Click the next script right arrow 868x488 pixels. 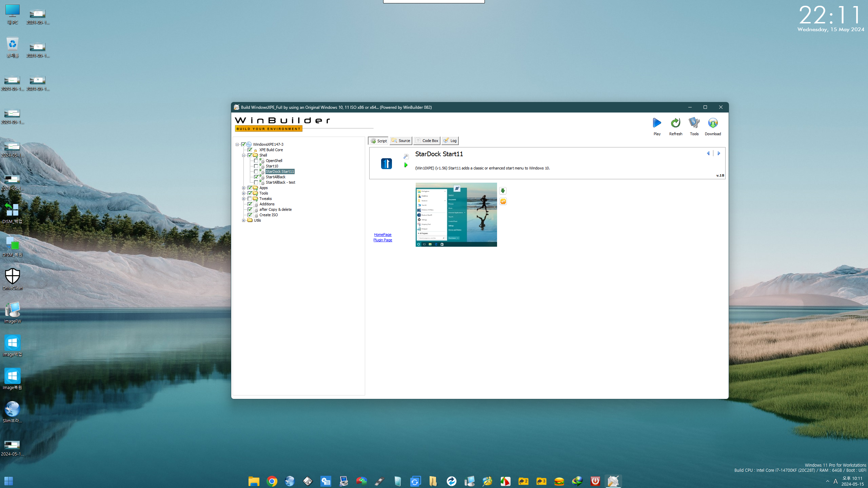coord(718,153)
